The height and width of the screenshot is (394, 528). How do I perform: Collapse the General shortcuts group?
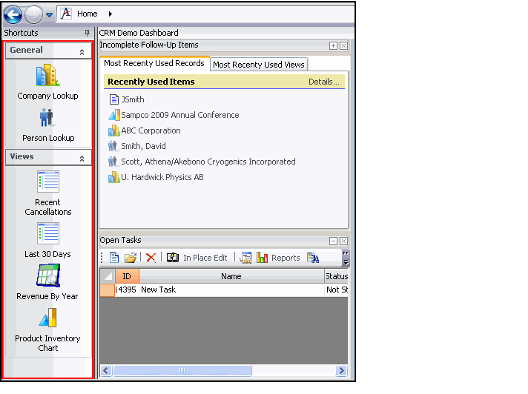(x=82, y=52)
